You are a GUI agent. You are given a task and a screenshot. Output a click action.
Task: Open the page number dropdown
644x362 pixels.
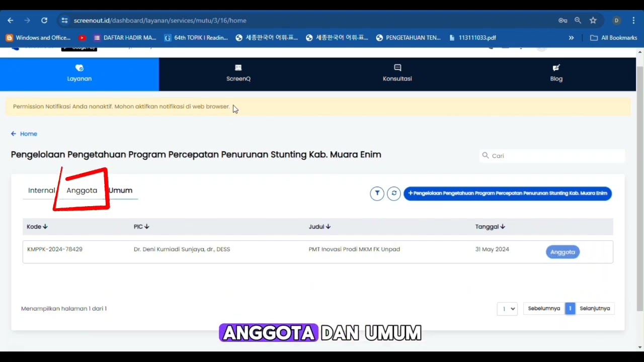point(507,309)
